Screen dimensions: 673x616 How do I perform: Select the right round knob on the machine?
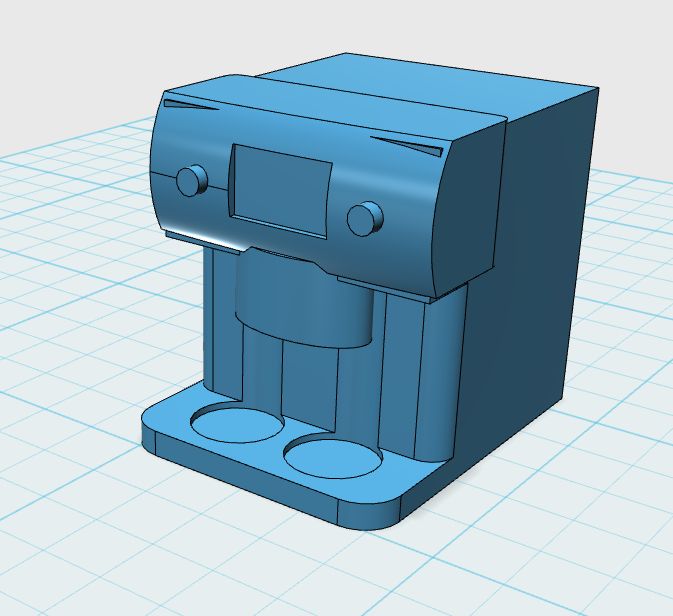tap(364, 218)
